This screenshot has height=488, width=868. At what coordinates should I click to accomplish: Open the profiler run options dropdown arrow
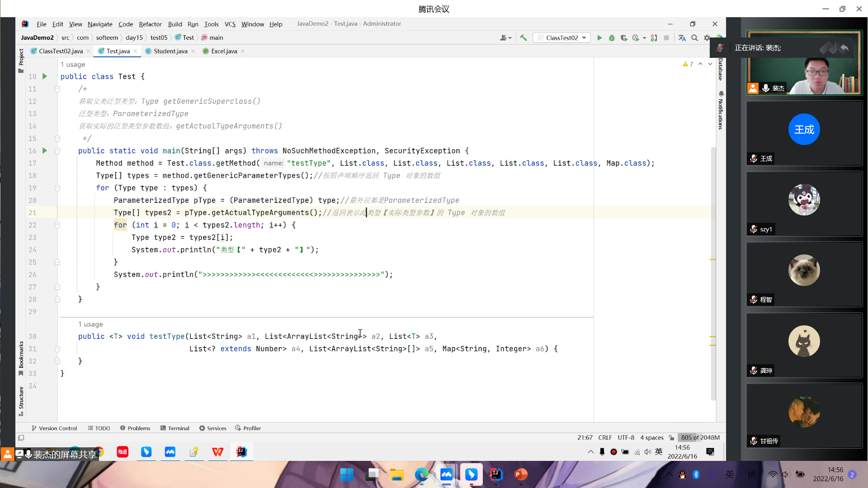pos(644,38)
